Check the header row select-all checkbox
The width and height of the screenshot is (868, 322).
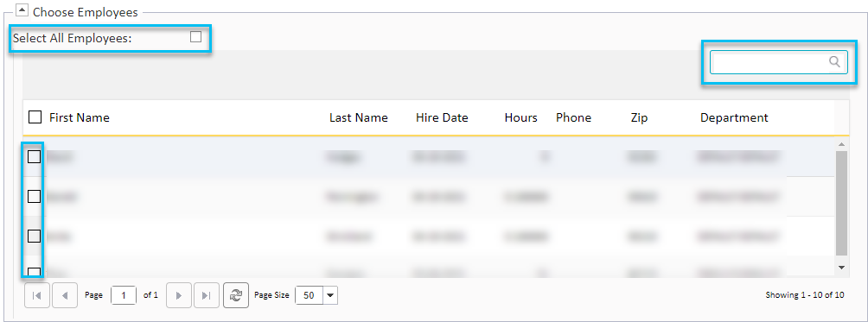[35, 117]
